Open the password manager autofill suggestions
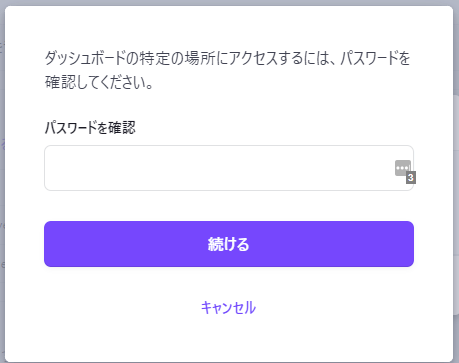This screenshot has width=459, height=363. coord(403,168)
